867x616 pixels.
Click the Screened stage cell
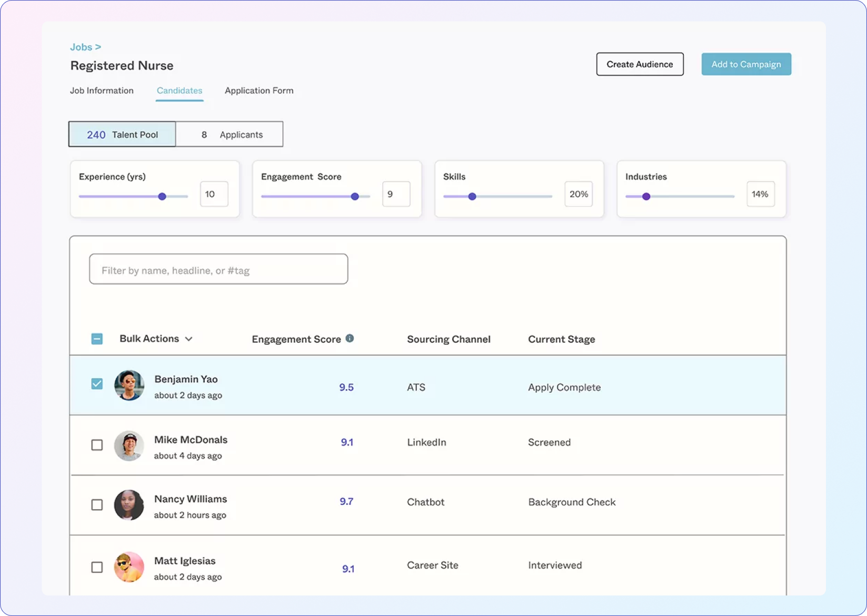[x=549, y=442]
